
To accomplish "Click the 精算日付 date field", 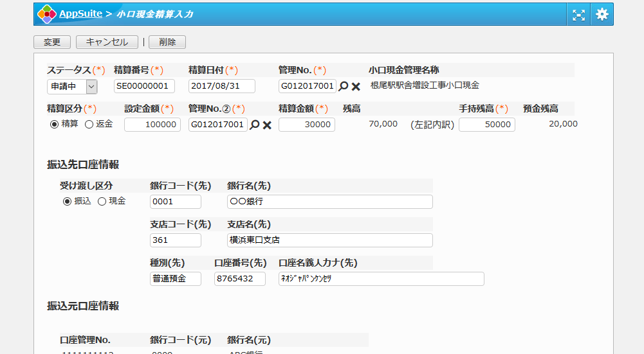I will [221, 86].
